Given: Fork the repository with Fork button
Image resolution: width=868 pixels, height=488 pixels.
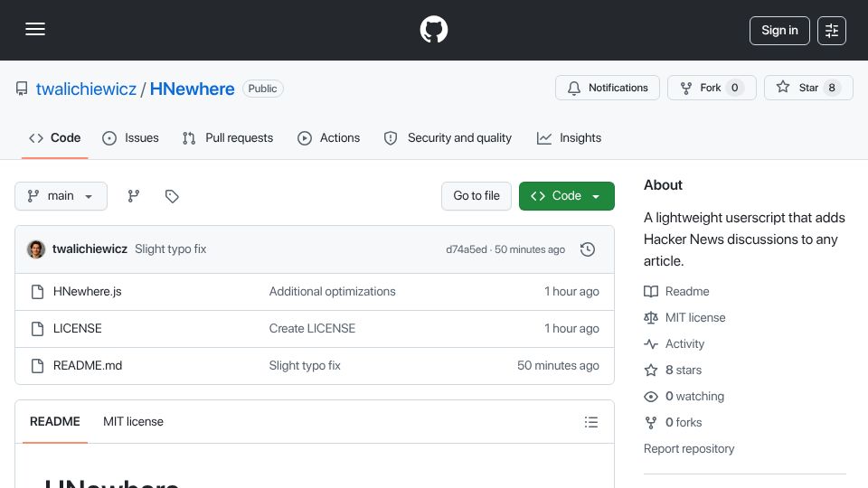Looking at the screenshot, I should [712, 88].
